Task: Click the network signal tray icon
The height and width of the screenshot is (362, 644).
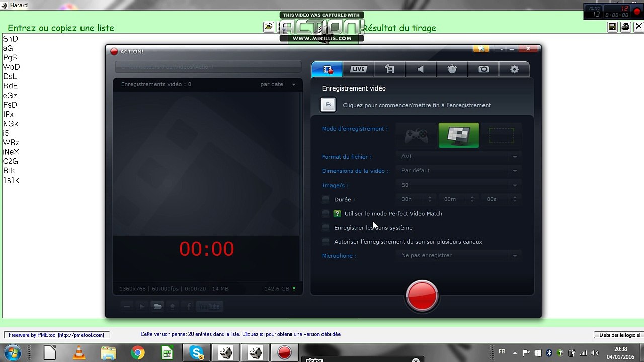Action: coord(583,353)
